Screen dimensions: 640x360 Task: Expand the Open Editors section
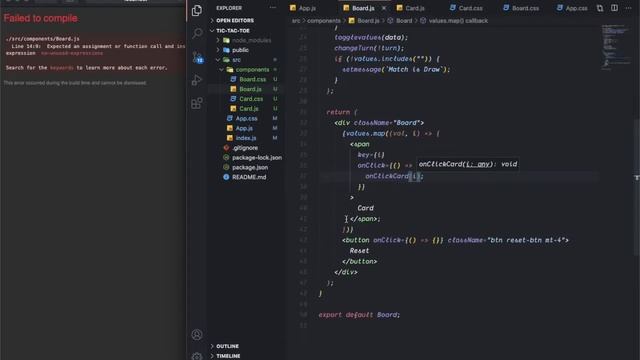tap(235, 20)
